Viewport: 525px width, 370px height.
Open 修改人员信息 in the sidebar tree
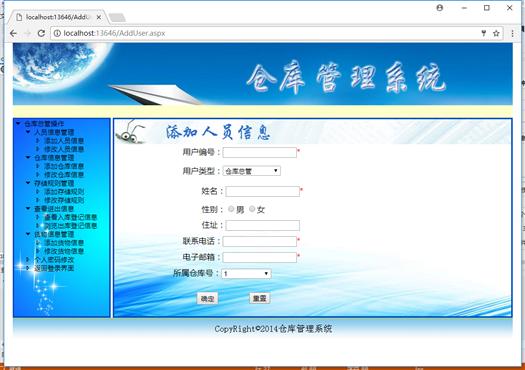pyautogui.click(x=64, y=149)
